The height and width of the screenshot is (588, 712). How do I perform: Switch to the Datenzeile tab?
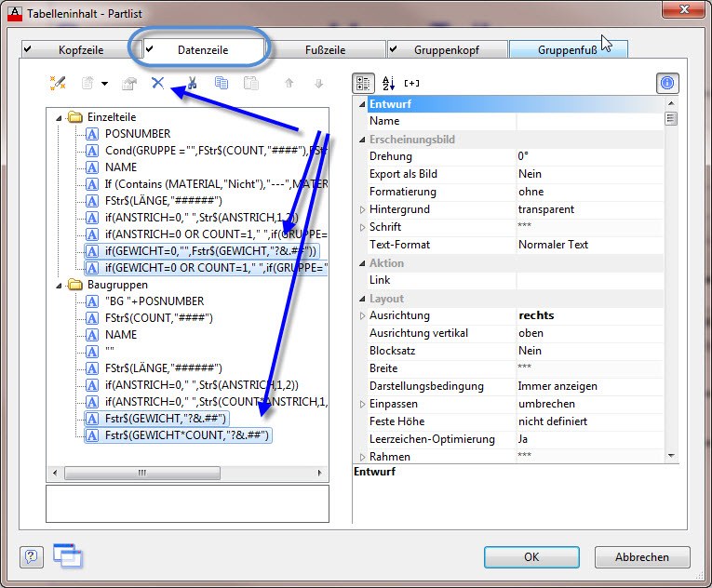click(x=203, y=49)
